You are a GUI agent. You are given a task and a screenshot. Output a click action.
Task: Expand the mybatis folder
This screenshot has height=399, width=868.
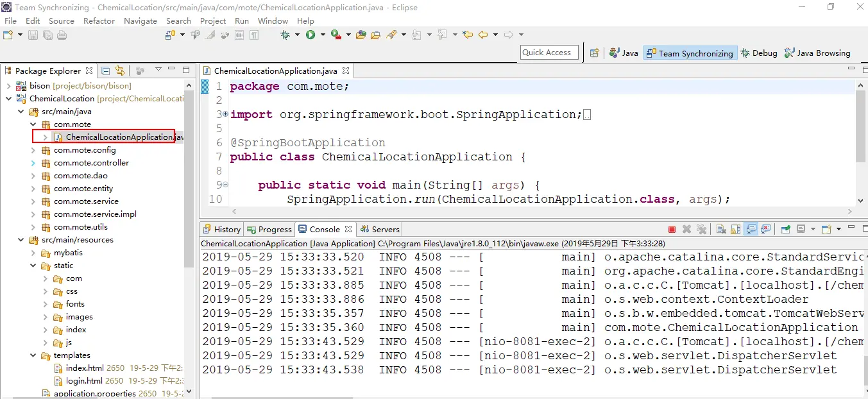tap(33, 253)
